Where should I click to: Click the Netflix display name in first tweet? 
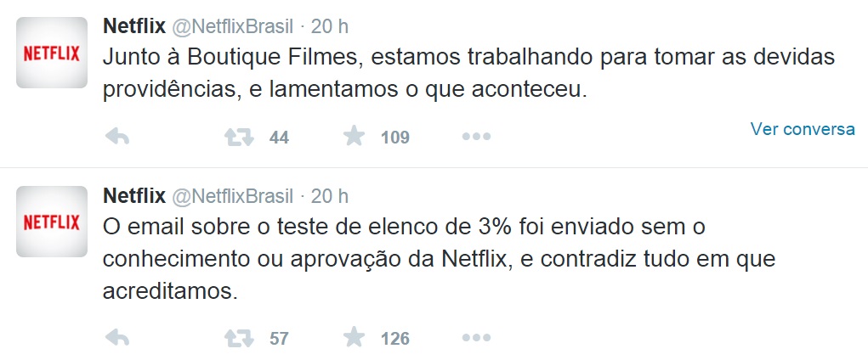[134, 26]
